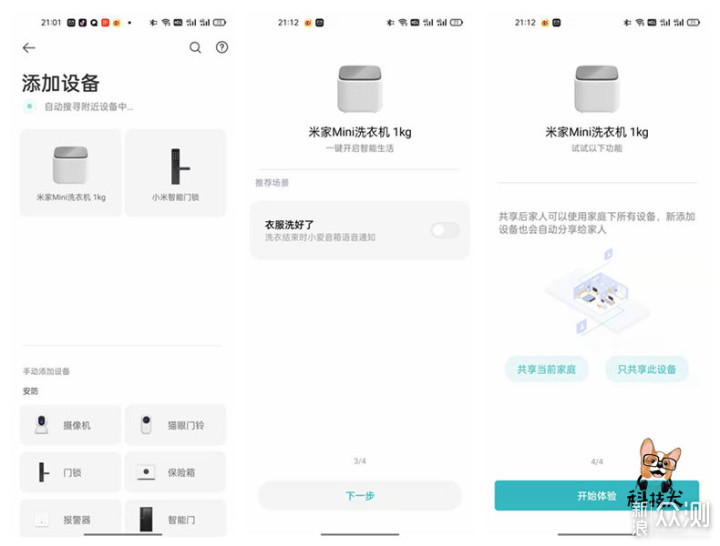Choose 智能门 from manual device list
Image resolution: width=720 pixels, height=546 pixels.
pyautogui.click(x=175, y=518)
